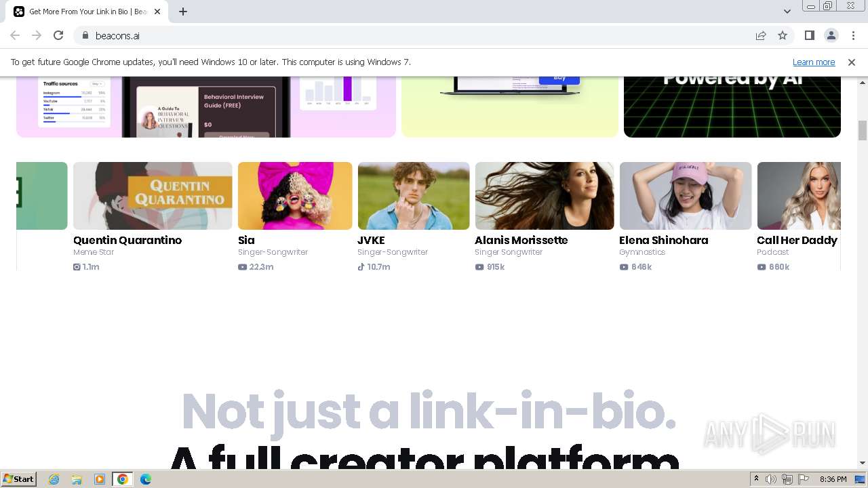The image size is (868, 488).
Task: Click the Elena Shinohara name
Action: coord(664,240)
